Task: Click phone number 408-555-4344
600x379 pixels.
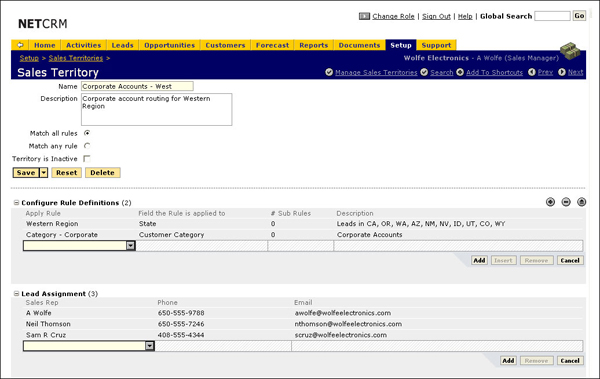Action: (x=181, y=335)
